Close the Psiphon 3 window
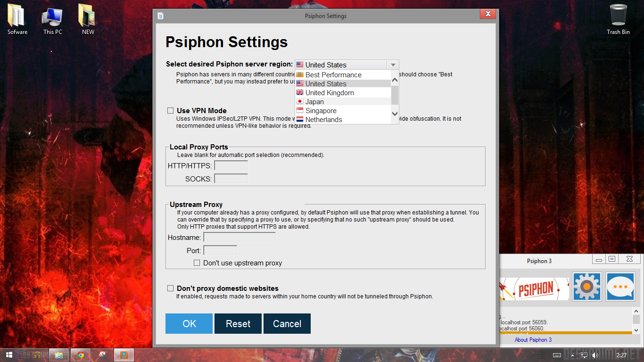 [x=630, y=259]
